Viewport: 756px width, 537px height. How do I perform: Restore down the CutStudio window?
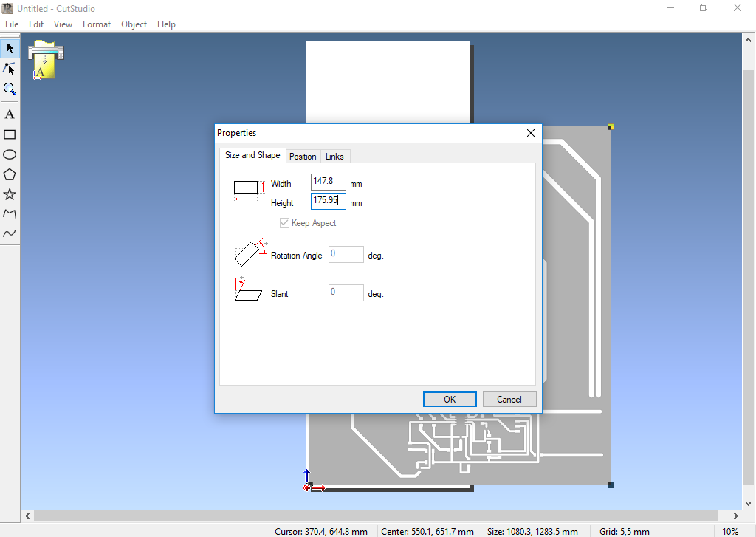(704, 8)
